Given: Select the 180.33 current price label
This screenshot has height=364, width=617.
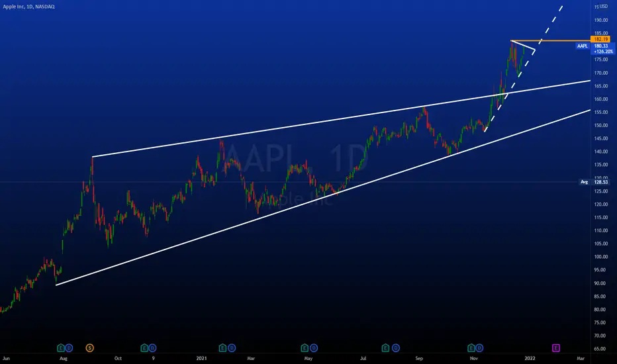Looking at the screenshot, I should point(601,46).
